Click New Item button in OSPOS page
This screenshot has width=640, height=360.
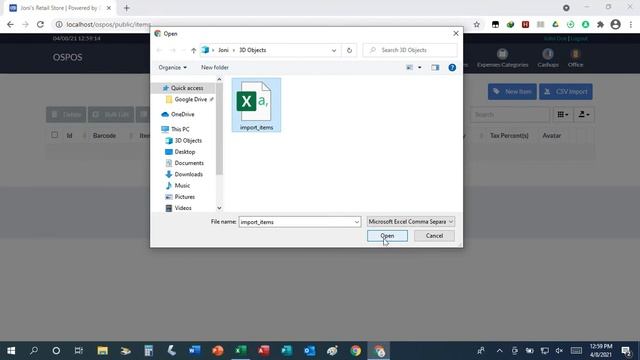pos(512,91)
